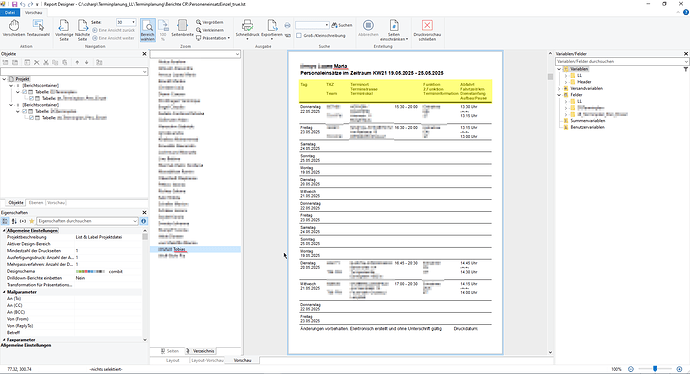Open the Eigenschaften durchsuchen dropdown
This screenshot has height=374, width=690.
(x=135, y=221)
